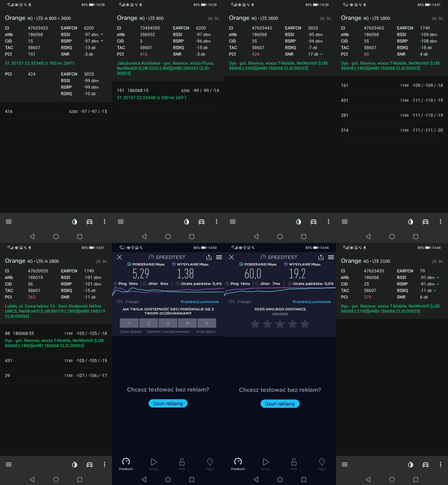Open Wideo tab in 14:44 Speedtest screen

(x=266, y=464)
